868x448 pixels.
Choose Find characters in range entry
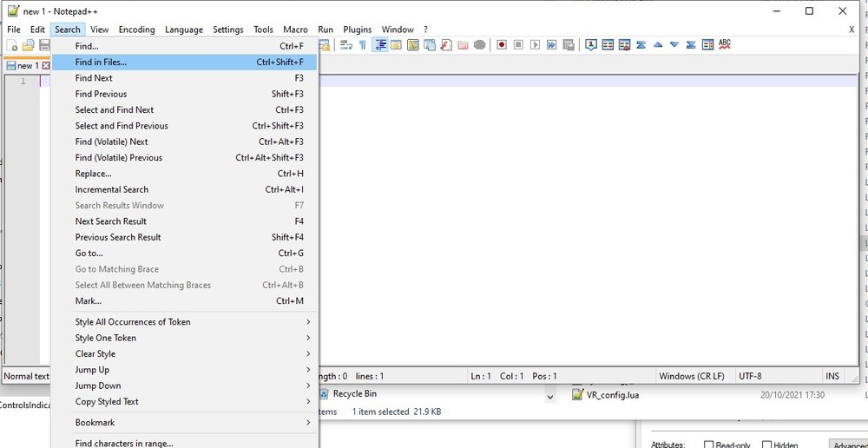point(184,443)
